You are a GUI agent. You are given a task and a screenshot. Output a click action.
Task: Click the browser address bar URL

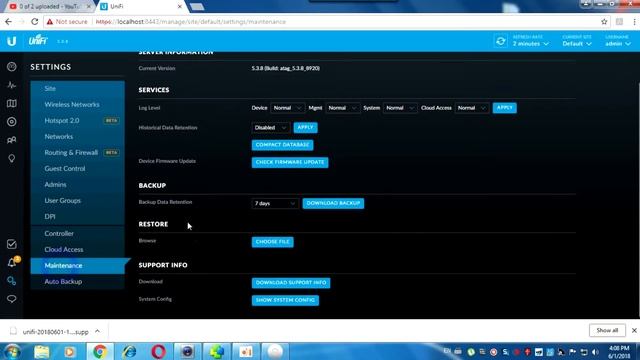(191, 22)
